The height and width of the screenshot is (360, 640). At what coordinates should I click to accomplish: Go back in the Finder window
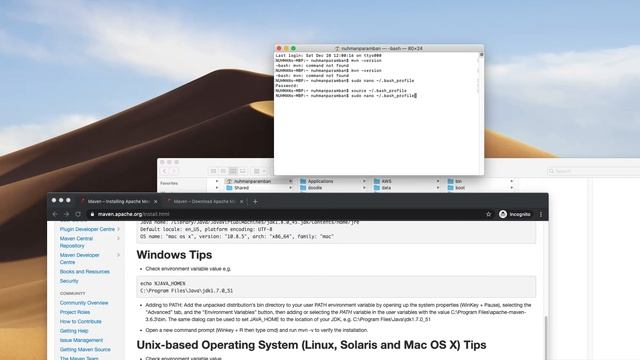[164, 171]
